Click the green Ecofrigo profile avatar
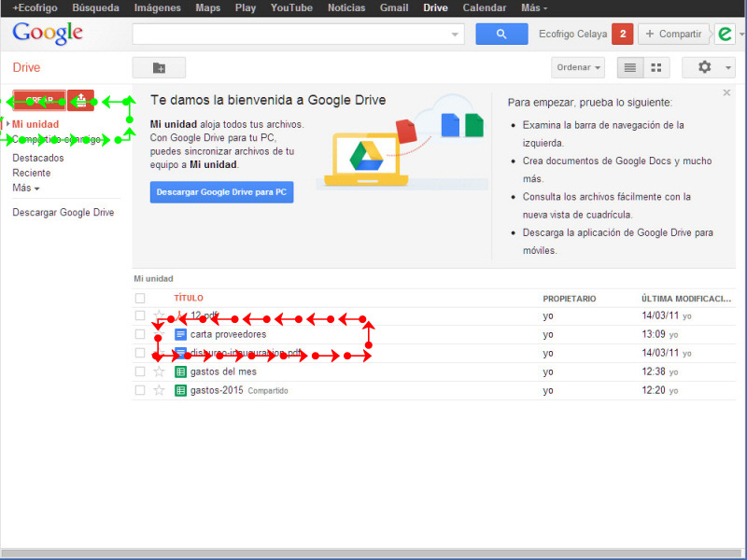This screenshot has width=747, height=560. 725,34
